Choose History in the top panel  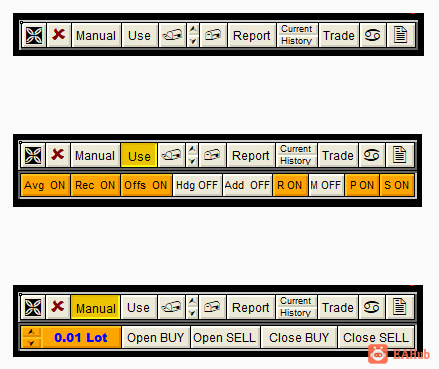pyautogui.click(x=297, y=41)
